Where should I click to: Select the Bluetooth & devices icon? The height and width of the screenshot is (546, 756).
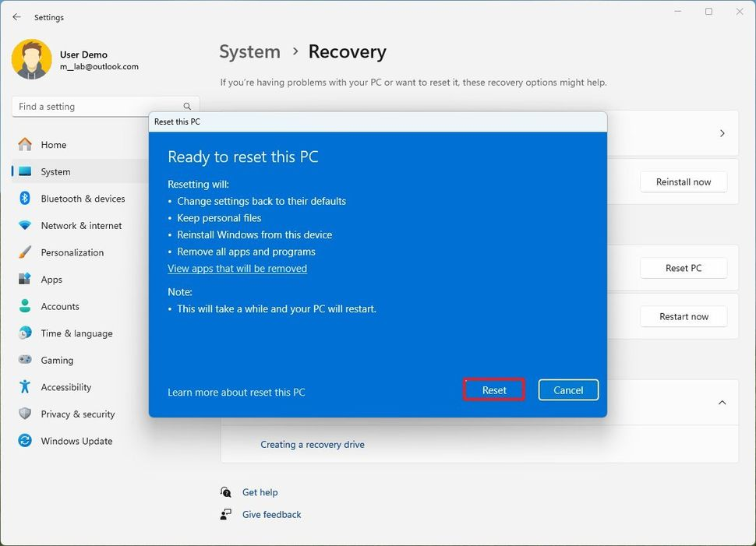click(x=25, y=199)
